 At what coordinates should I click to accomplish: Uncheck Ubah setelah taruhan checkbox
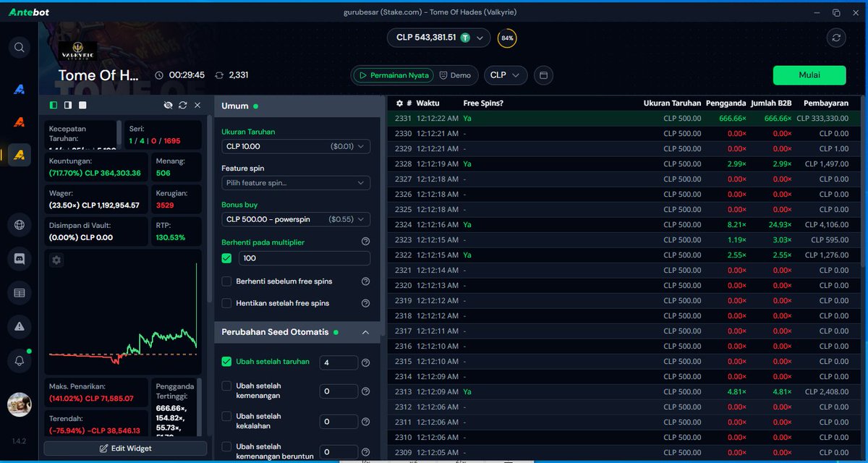227,362
